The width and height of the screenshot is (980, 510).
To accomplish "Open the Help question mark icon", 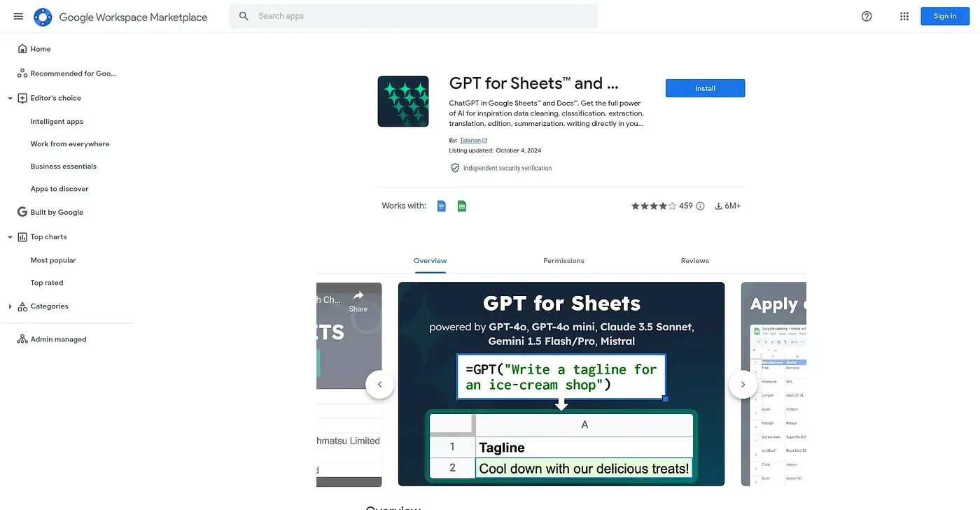I will (867, 16).
